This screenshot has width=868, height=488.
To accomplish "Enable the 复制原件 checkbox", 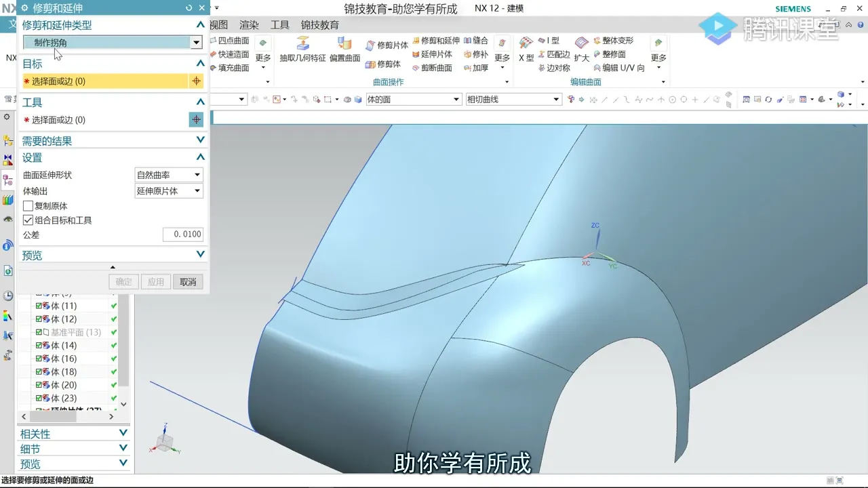I will (x=28, y=205).
